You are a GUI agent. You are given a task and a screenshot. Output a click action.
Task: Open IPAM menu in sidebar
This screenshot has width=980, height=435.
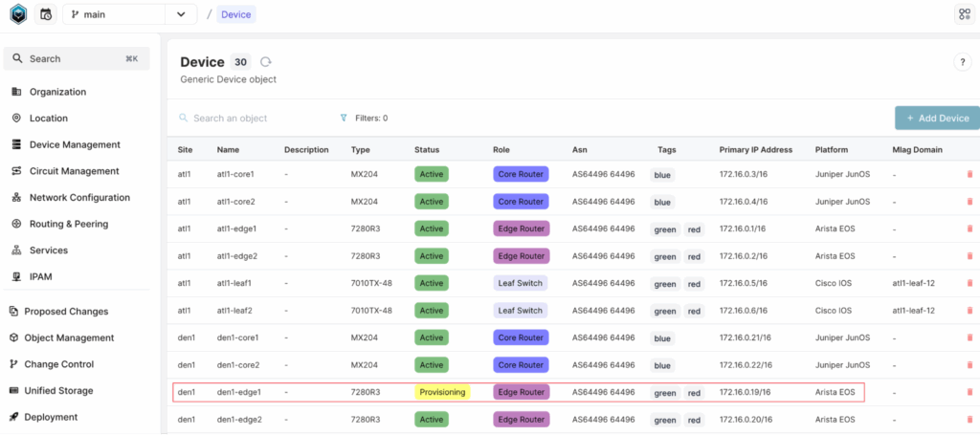pos(40,276)
